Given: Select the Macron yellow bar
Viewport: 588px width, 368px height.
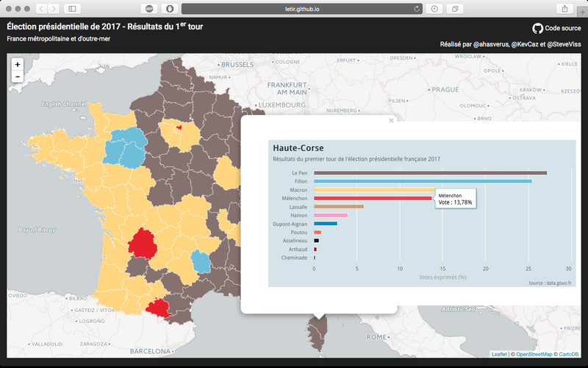Looking at the screenshot, I should (375, 190).
